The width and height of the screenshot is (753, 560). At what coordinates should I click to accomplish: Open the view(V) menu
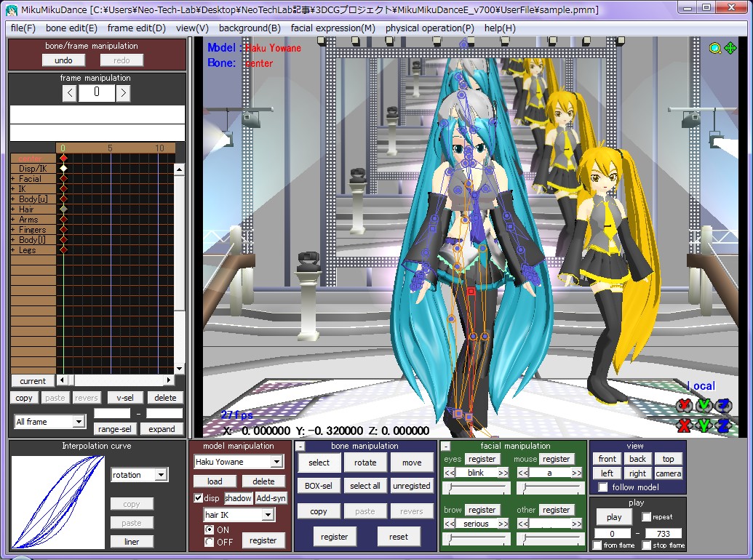(x=192, y=28)
